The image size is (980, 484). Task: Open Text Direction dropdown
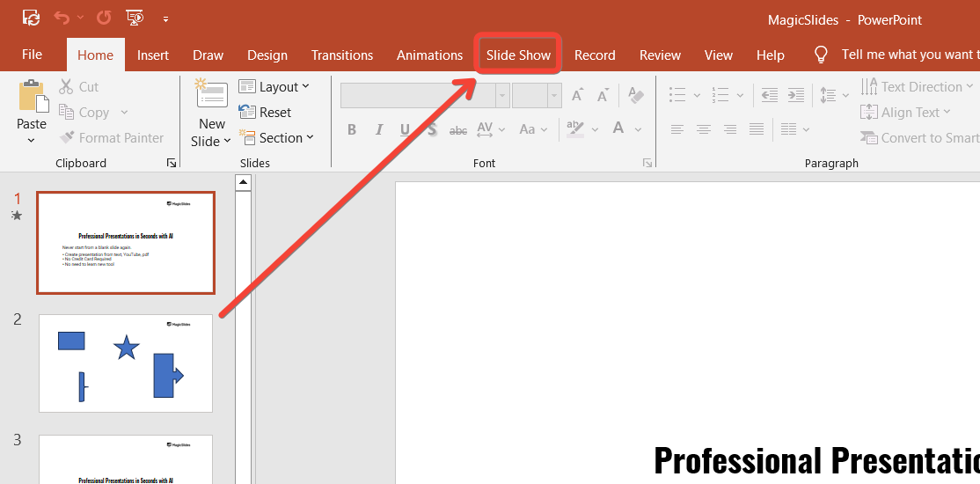917,87
